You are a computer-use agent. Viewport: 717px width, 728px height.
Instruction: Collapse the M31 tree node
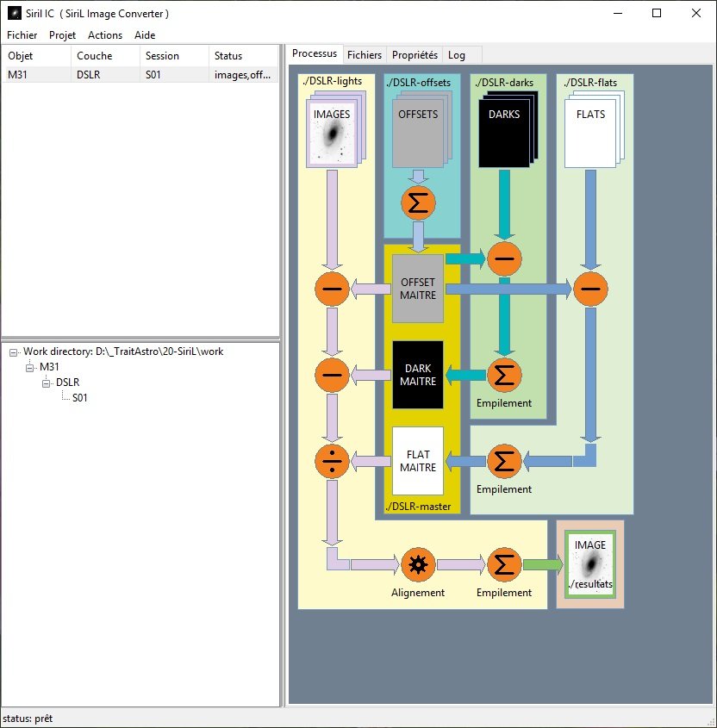click(x=29, y=368)
